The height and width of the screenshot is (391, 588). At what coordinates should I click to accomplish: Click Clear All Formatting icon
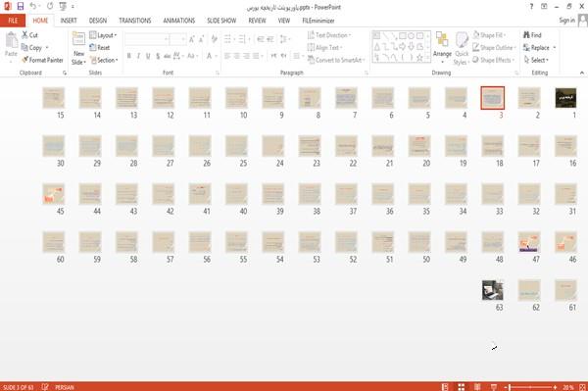point(214,39)
